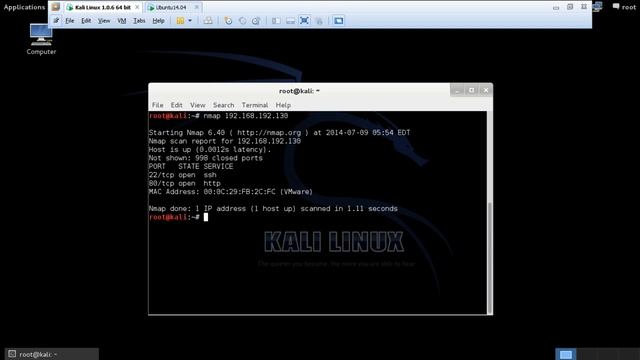Image resolution: width=640 pixels, height=360 pixels.
Task: Close the root@kali terminal window
Action: point(486,90)
